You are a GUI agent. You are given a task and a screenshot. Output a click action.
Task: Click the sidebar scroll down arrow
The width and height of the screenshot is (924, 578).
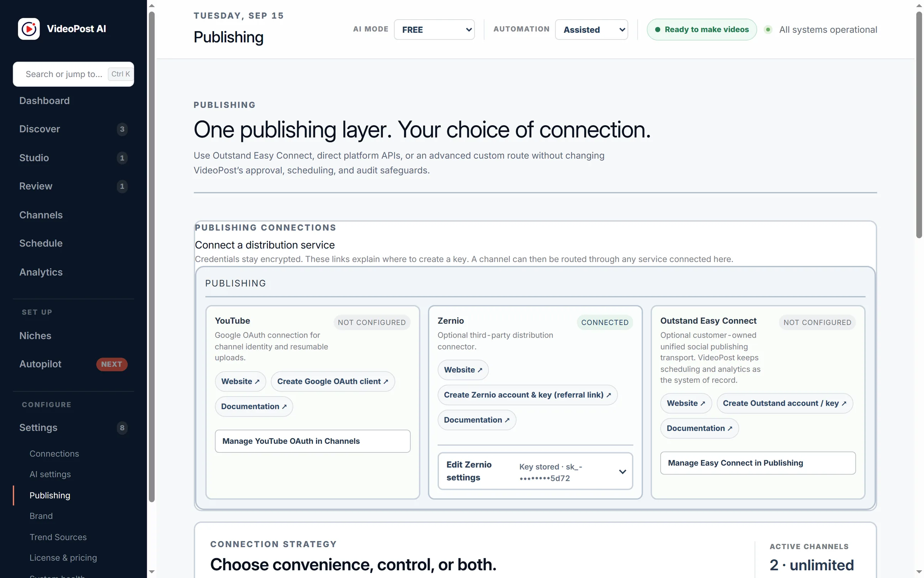(x=152, y=572)
